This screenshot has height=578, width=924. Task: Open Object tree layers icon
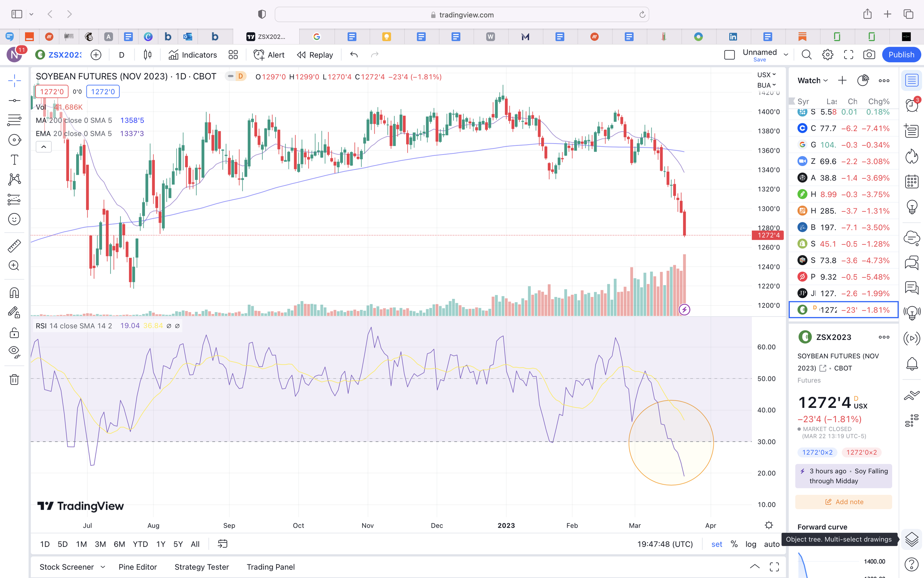click(x=911, y=540)
